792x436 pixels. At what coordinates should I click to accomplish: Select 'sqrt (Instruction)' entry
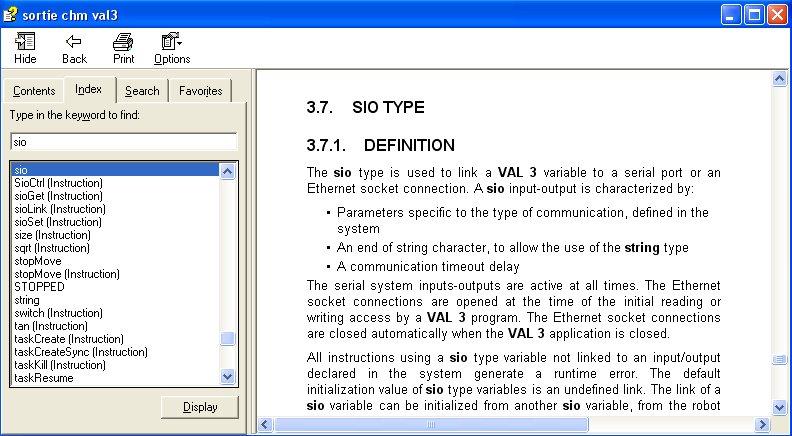115,248
